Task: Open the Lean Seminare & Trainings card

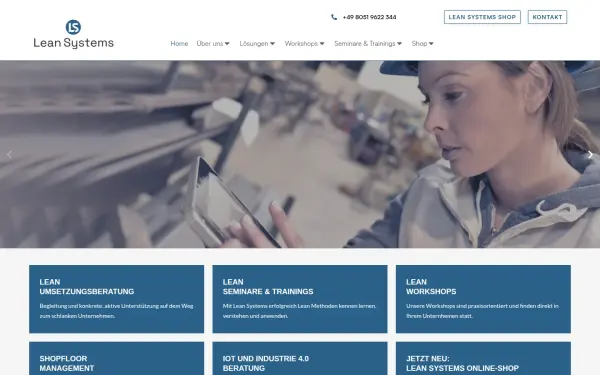Action: click(300, 299)
